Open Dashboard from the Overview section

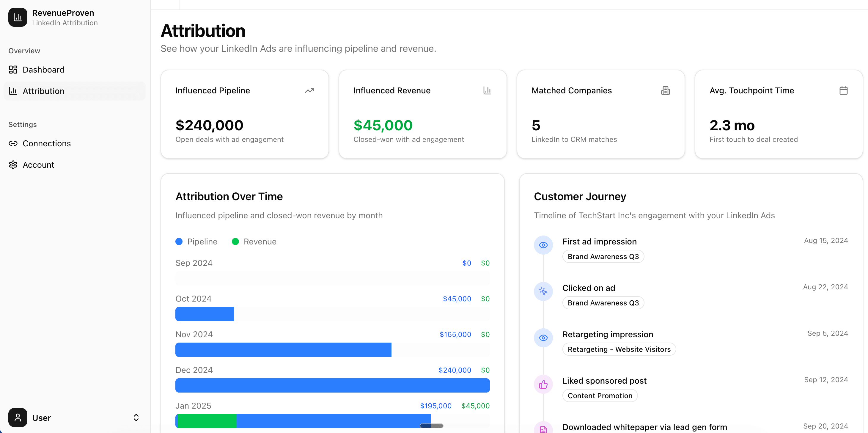43,70
